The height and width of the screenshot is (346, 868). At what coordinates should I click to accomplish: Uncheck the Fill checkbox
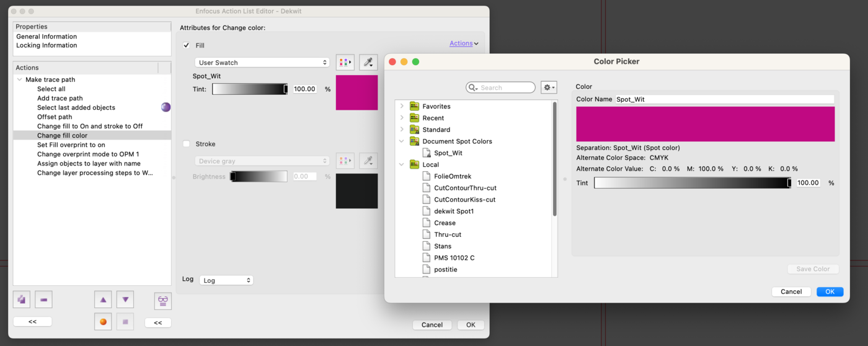[x=187, y=45]
